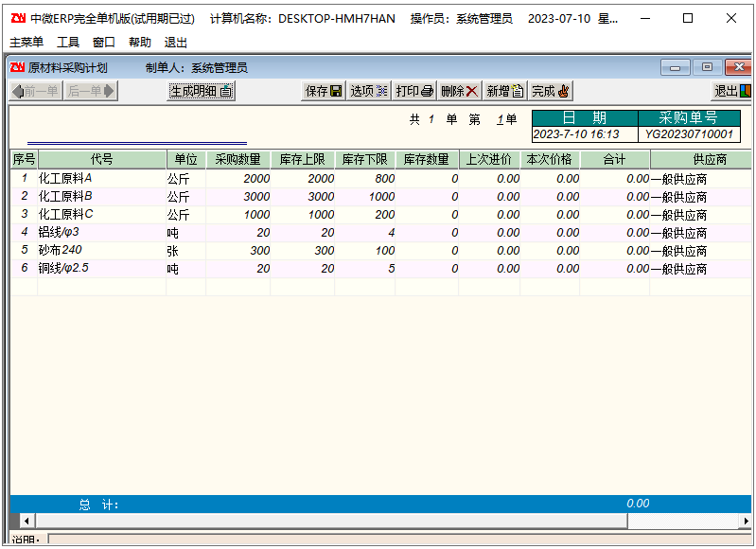Viewport: 756px width, 549px height.
Task: Click 新增 to add a new order
Action: click(505, 91)
